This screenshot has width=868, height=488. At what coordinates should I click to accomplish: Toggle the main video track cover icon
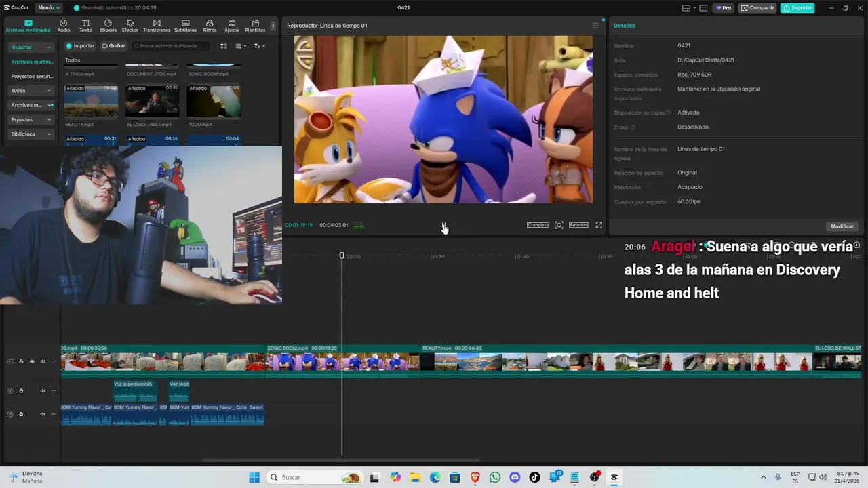click(10, 361)
